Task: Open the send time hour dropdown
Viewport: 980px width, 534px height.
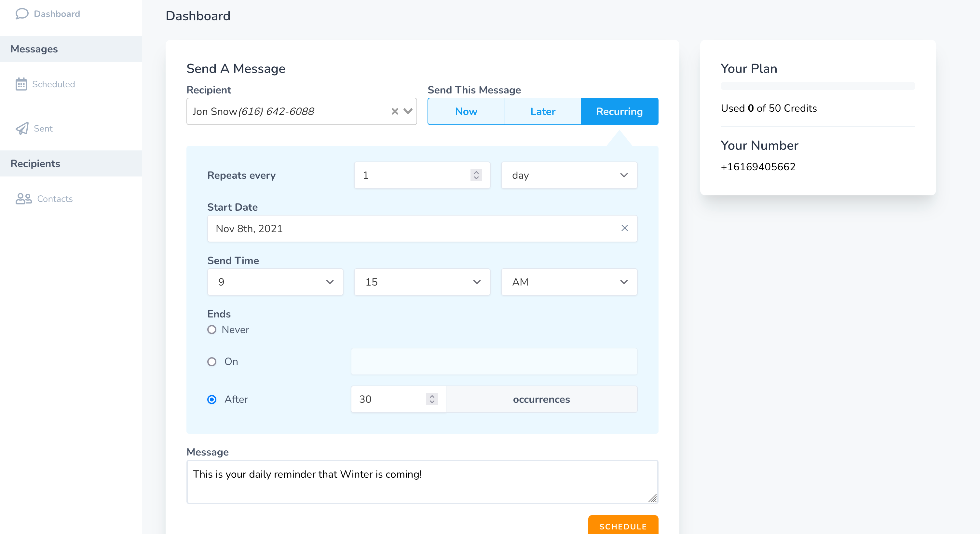Action: tap(275, 282)
